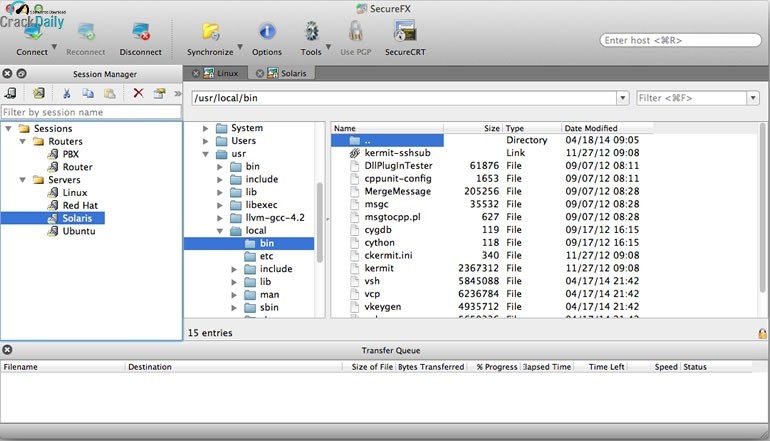Screen dimensions: 770x441
Task: Sort files by Name column
Action: tap(387, 128)
